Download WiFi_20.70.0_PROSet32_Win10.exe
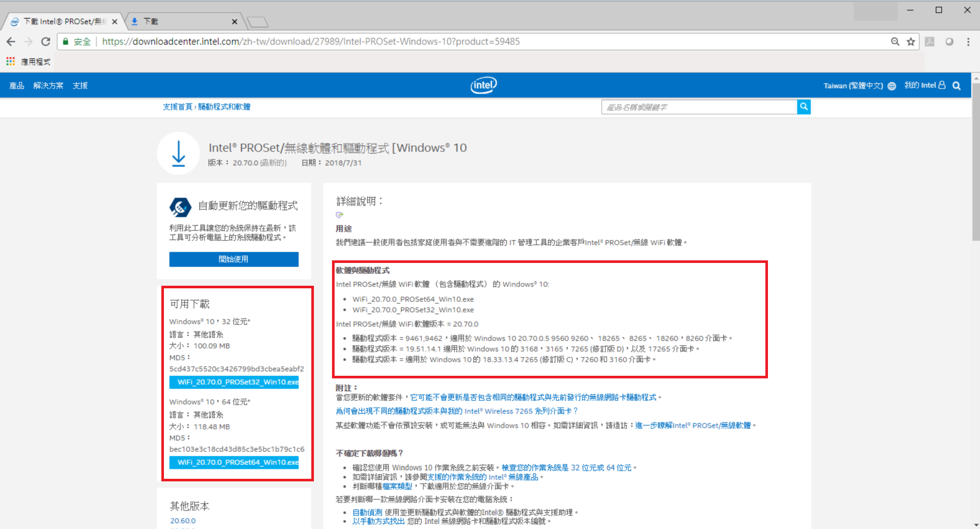The height and width of the screenshot is (529, 980). pos(234,382)
